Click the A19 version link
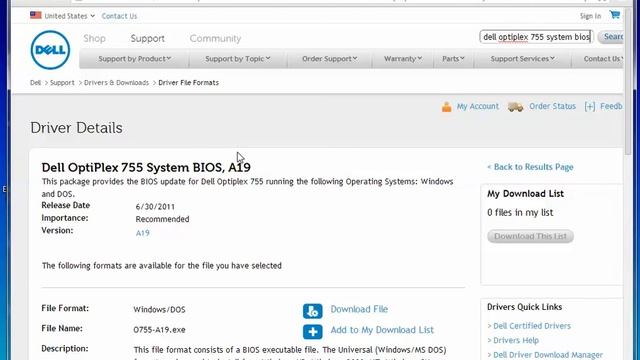This screenshot has width=640, height=360. click(x=142, y=233)
